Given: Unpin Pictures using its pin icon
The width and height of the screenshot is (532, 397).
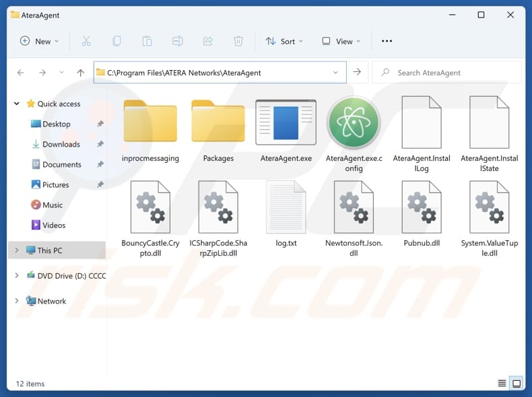Looking at the screenshot, I should (x=100, y=185).
